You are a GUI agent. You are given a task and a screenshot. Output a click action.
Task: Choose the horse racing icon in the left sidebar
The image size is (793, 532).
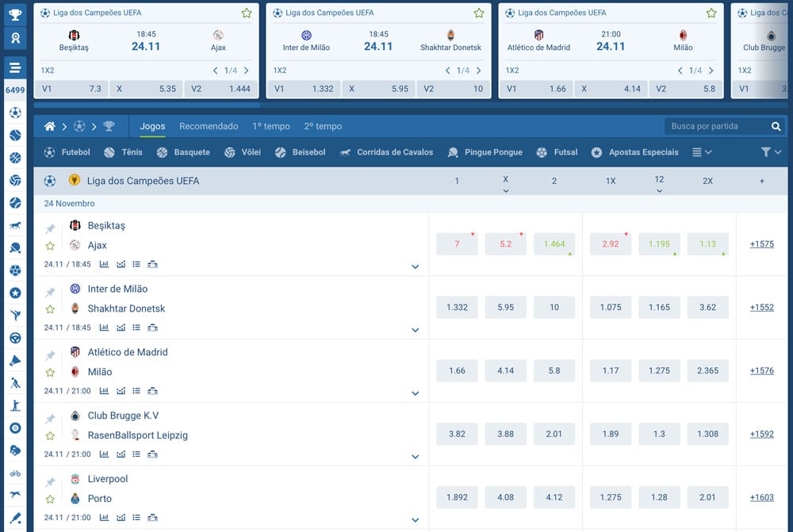[15, 225]
